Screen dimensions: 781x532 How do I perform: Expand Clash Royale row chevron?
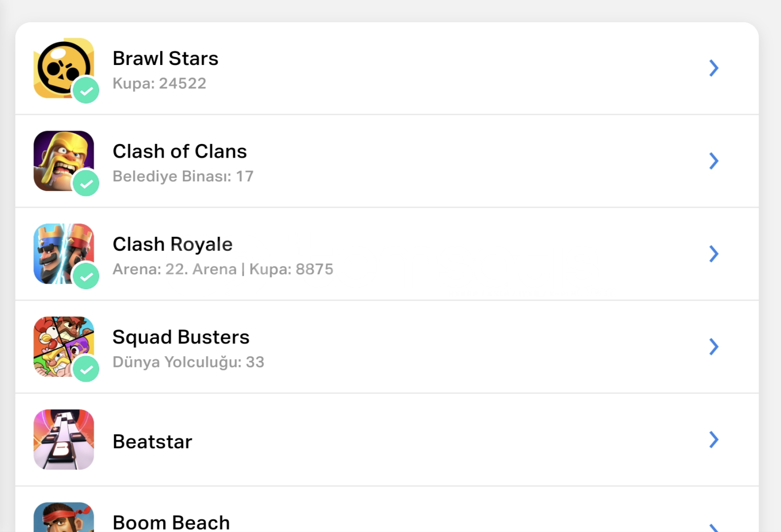pos(713,254)
